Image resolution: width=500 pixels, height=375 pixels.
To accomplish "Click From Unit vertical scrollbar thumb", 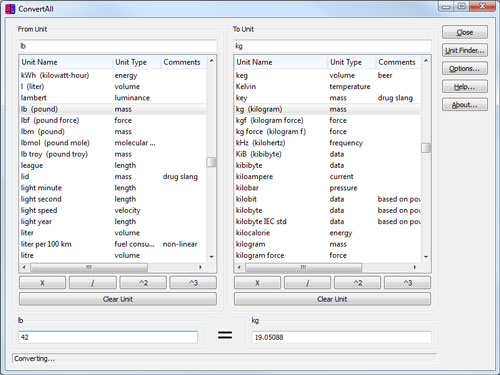I will click(211, 162).
